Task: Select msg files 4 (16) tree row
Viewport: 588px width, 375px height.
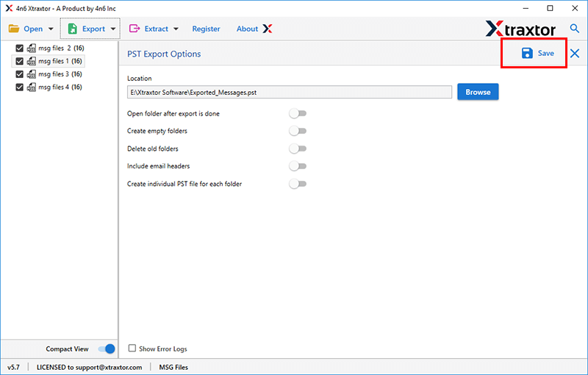Action: click(x=49, y=87)
